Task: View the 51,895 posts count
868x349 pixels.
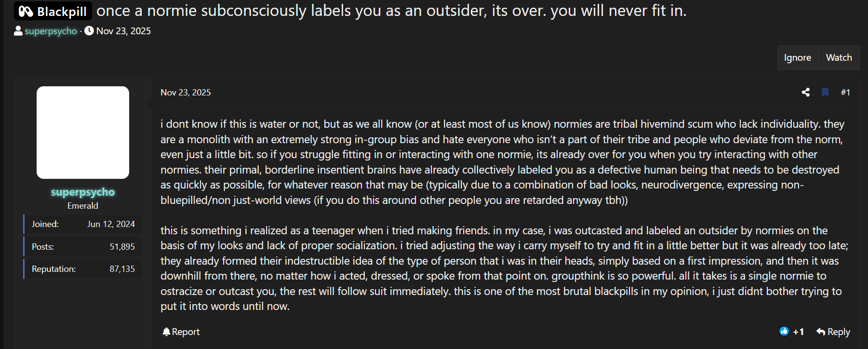Action: [x=122, y=246]
